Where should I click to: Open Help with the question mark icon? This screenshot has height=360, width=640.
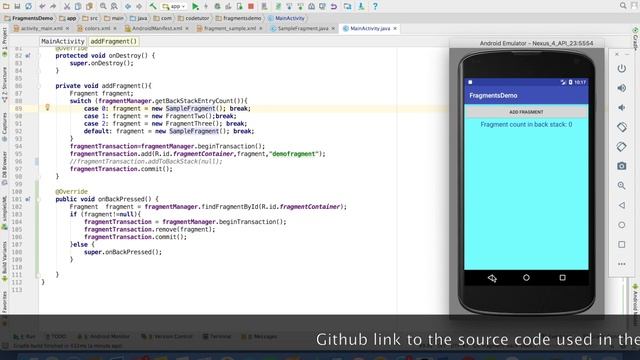375,6
